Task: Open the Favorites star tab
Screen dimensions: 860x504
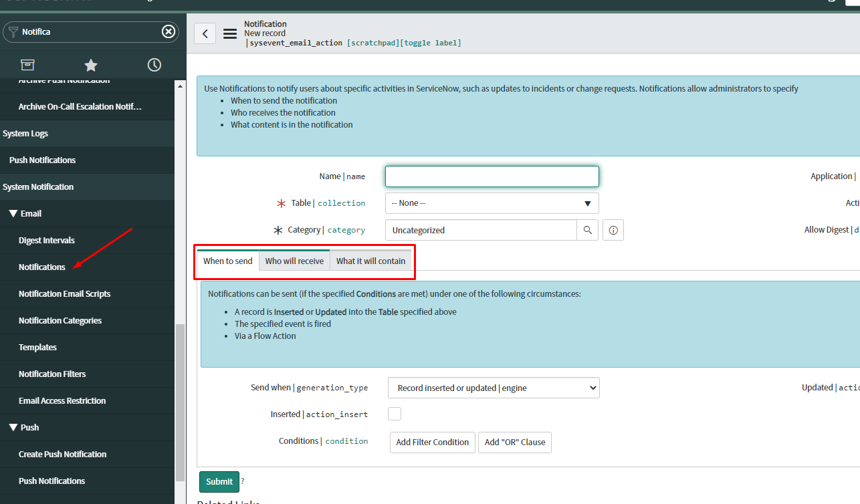Action: [90, 64]
